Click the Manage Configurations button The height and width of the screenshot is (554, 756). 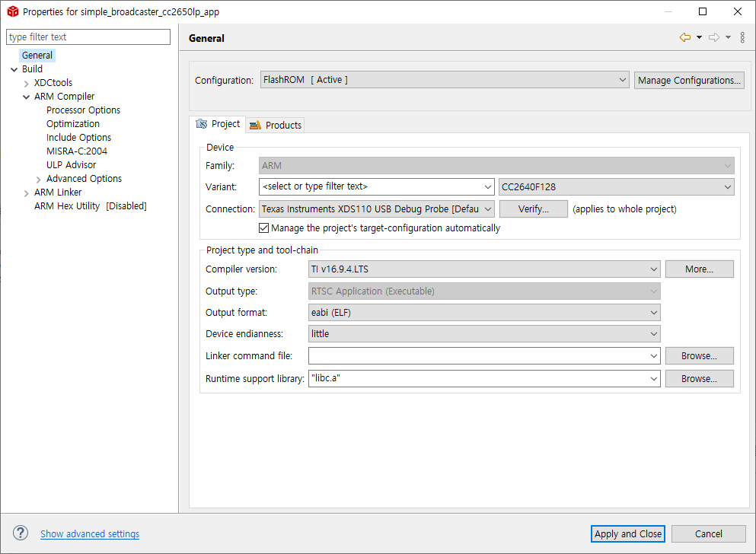[689, 80]
